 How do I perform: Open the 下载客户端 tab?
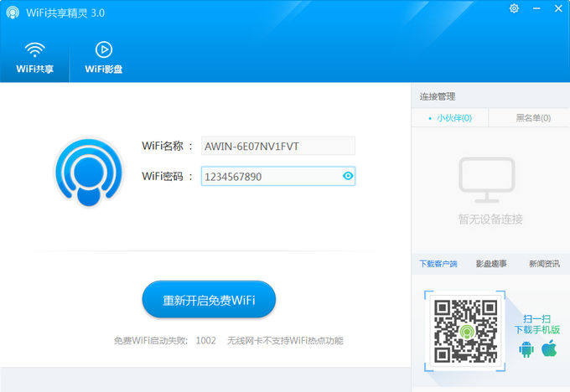(x=438, y=264)
